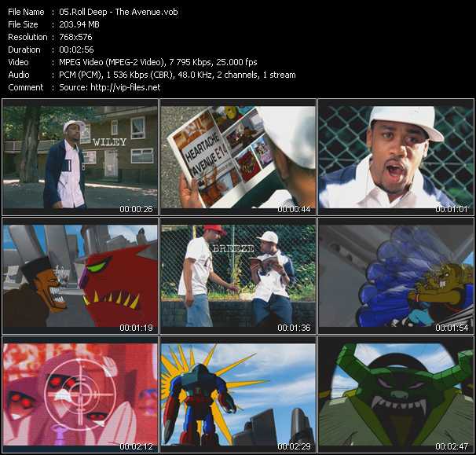Click the 'WILEY' caption text
The image size is (476, 455).
[109, 142]
